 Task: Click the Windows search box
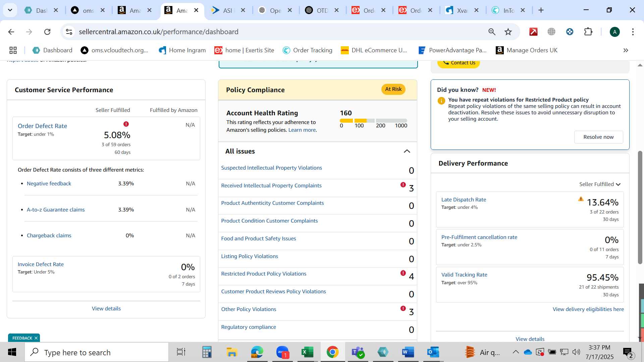[x=97, y=352]
